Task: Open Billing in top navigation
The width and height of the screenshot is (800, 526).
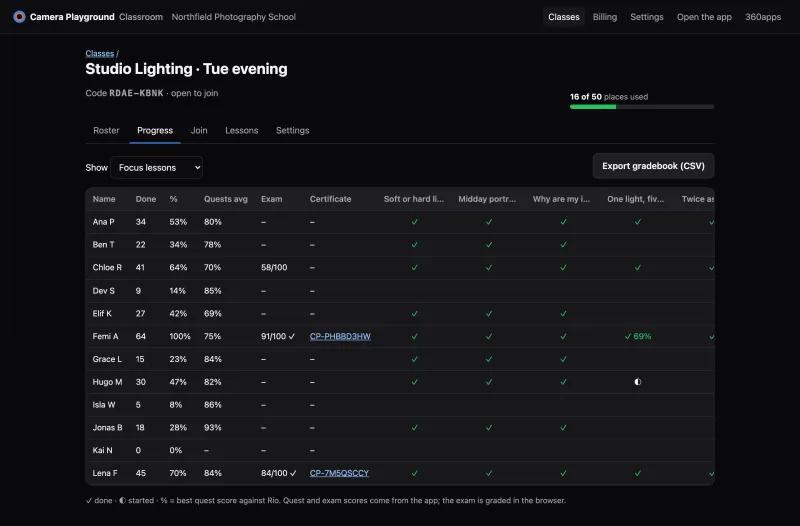Action: point(605,17)
